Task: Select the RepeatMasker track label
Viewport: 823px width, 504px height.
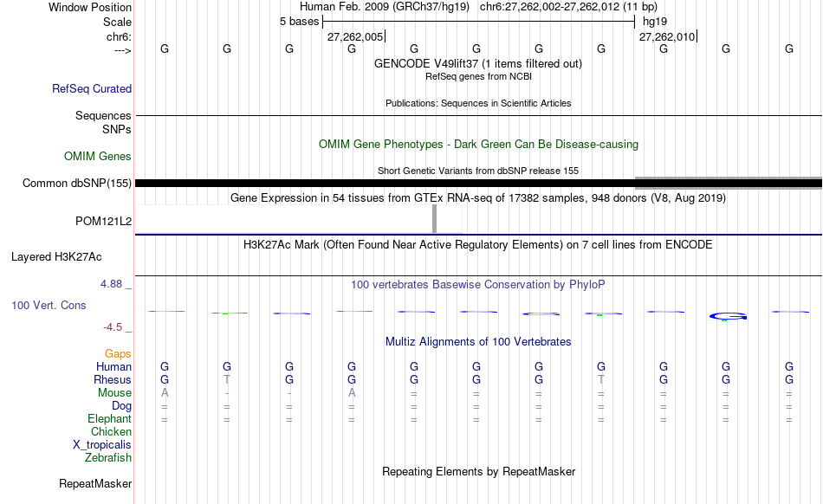Action: pos(95,483)
